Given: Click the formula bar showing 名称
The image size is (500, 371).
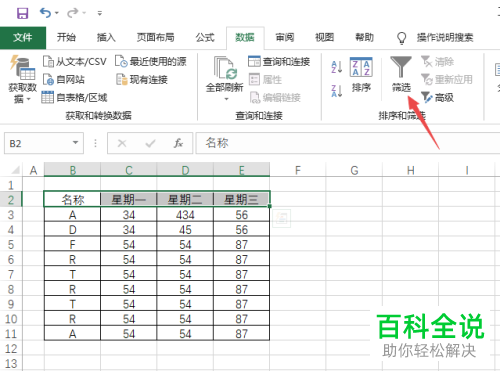Looking at the screenshot, I should coord(348,143).
